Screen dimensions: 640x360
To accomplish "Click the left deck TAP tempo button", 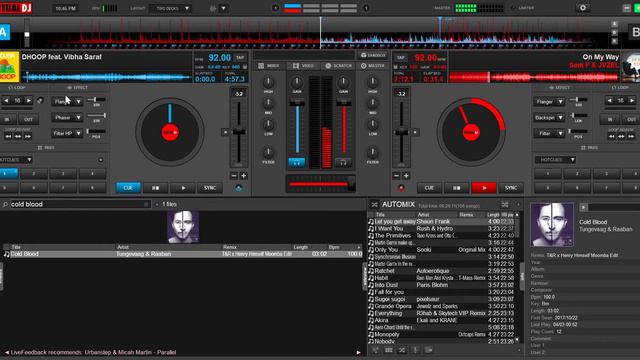I will [x=240, y=58].
